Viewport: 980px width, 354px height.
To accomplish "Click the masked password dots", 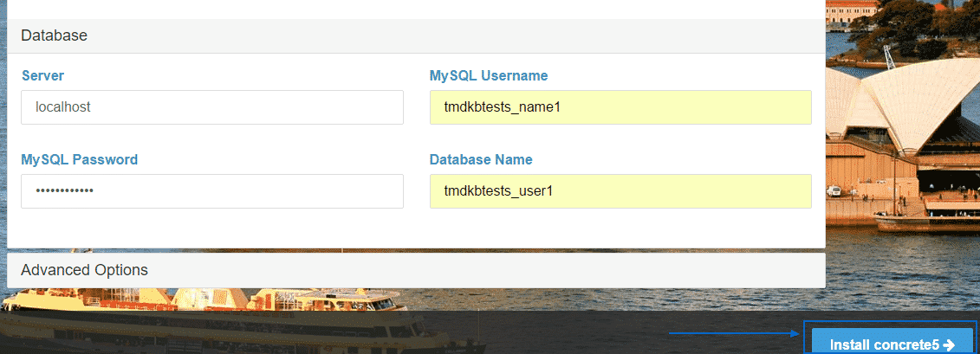I will pyautogui.click(x=64, y=191).
